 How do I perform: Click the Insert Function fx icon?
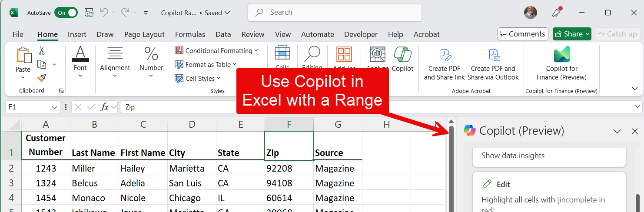coord(104,107)
